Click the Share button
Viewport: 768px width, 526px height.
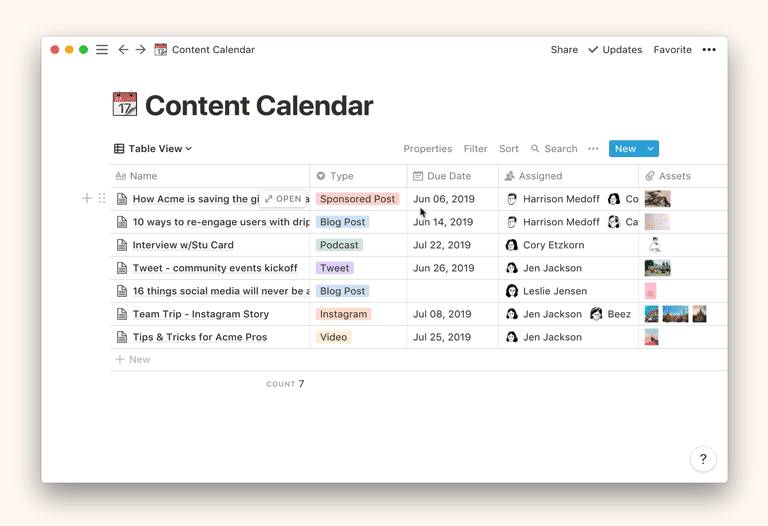tap(564, 49)
